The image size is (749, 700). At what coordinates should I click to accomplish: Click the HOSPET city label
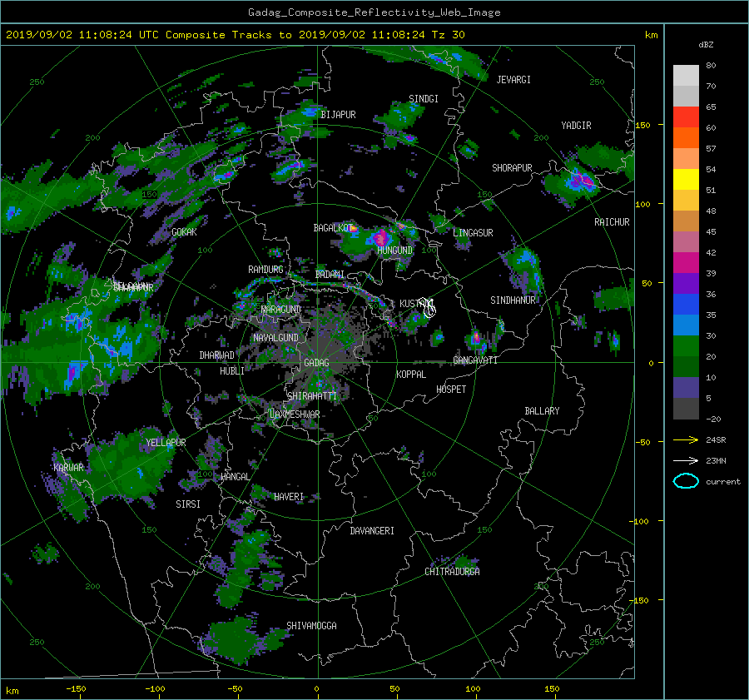(451, 390)
